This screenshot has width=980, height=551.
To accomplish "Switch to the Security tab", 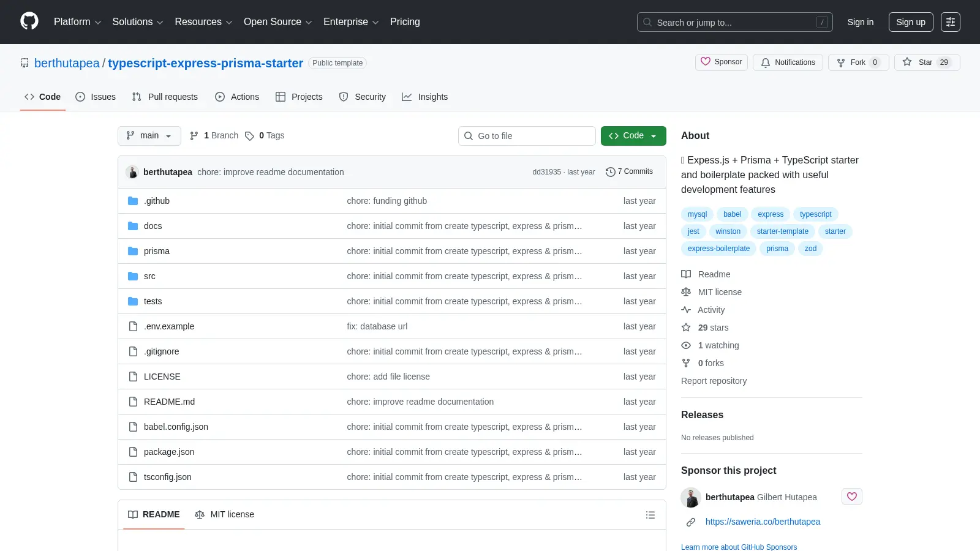I will point(363,97).
